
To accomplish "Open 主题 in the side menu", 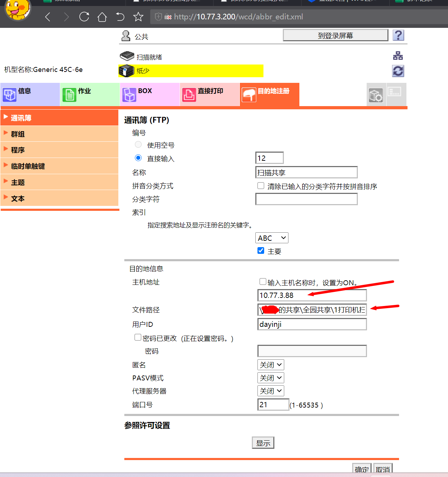I will (x=59, y=182).
